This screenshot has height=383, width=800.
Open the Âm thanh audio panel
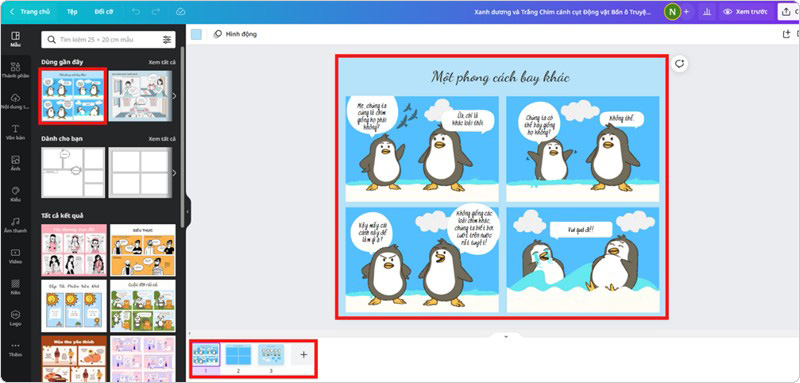(x=15, y=224)
